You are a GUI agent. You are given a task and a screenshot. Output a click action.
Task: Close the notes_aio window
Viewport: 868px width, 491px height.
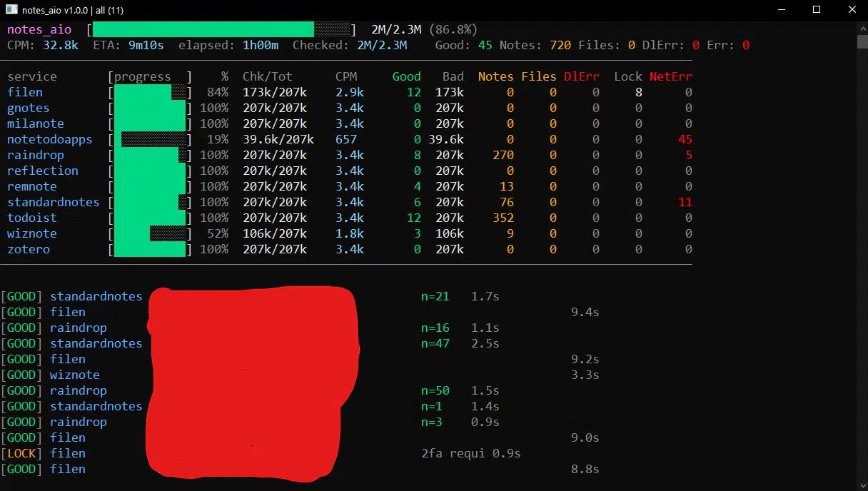coord(852,9)
